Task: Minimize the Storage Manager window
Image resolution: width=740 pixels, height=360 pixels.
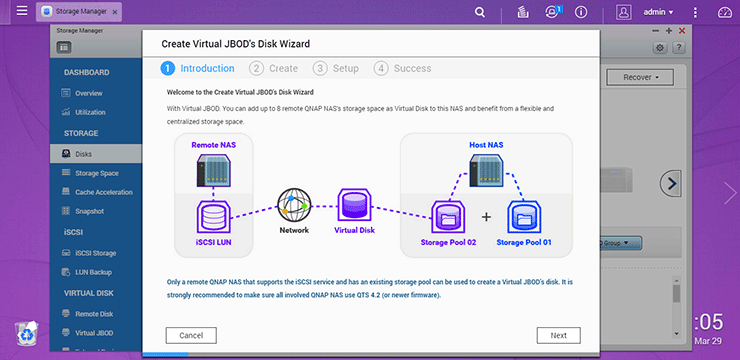Action: click(656, 31)
